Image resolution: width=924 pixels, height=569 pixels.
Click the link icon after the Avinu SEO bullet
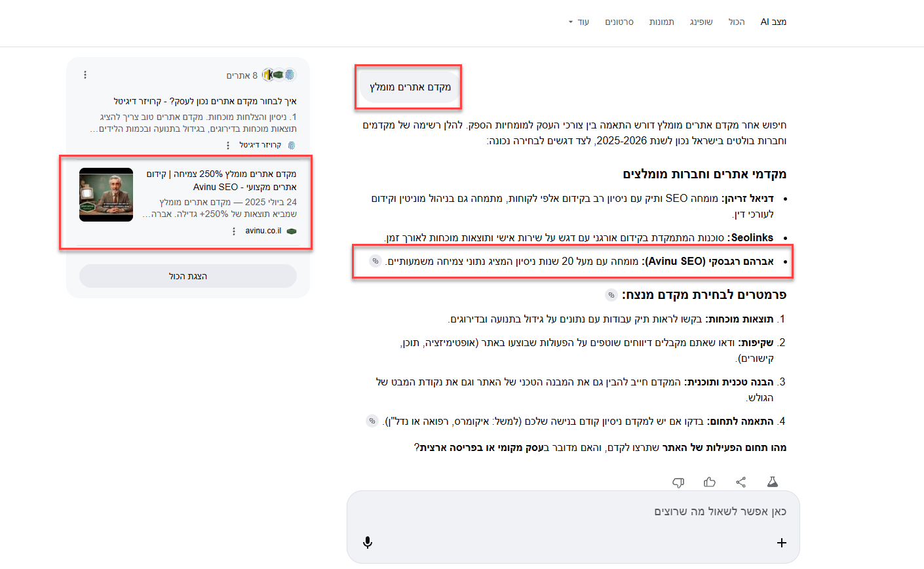click(375, 261)
